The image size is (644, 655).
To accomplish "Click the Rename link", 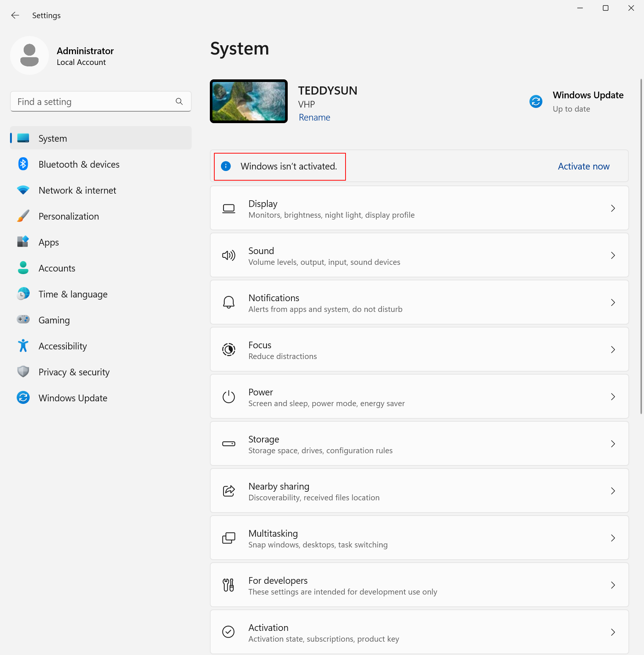I will coord(314,118).
